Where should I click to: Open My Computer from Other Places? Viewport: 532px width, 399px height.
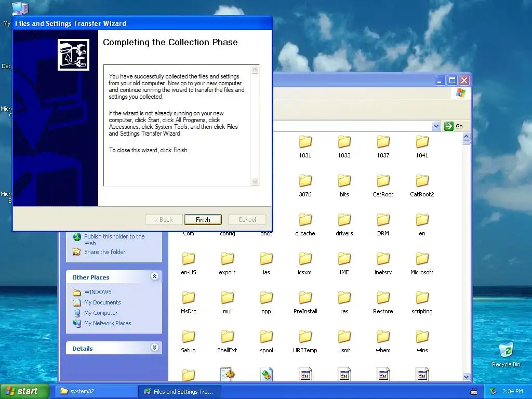100,313
